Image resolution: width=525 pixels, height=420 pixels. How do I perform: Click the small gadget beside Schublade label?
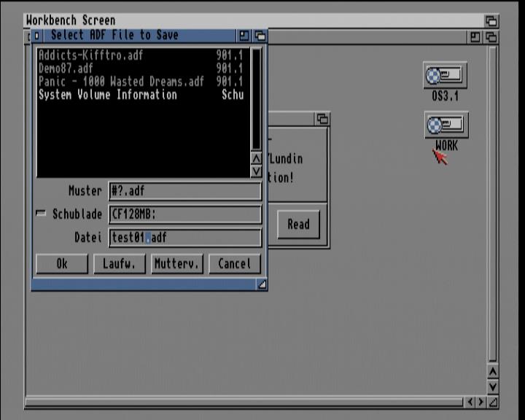pyautogui.click(x=41, y=213)
